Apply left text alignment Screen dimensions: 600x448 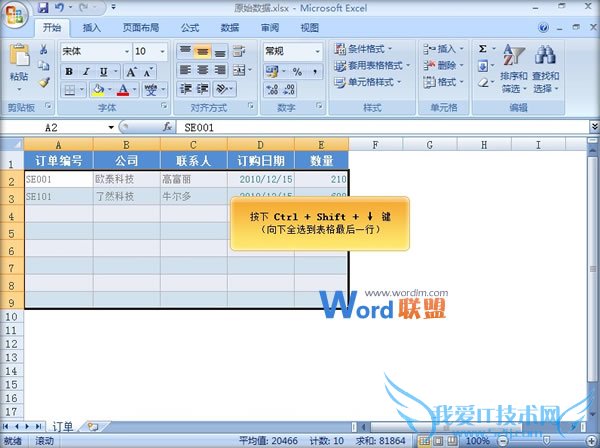(185, 70)
